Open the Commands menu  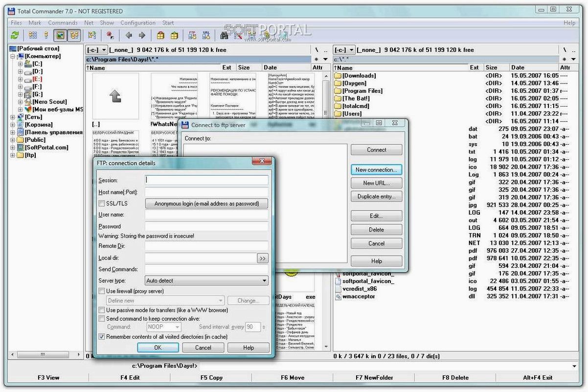(63, 22)
